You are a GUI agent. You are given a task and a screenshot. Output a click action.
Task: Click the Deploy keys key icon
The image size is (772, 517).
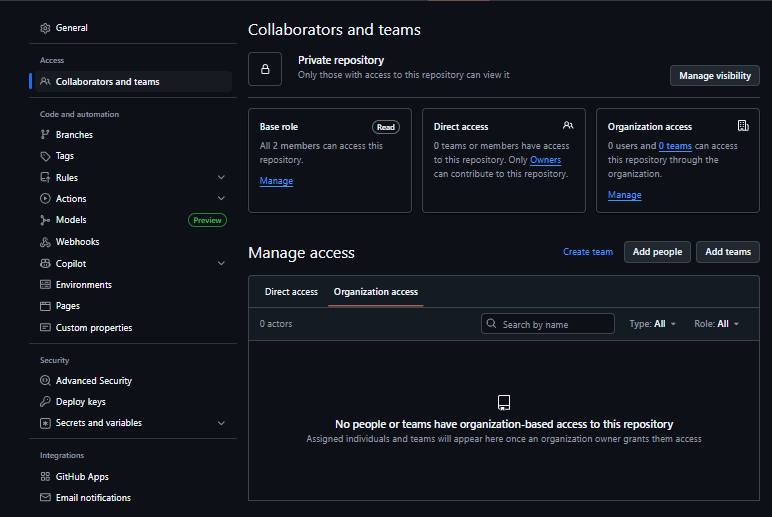click(x=45, y=402)
